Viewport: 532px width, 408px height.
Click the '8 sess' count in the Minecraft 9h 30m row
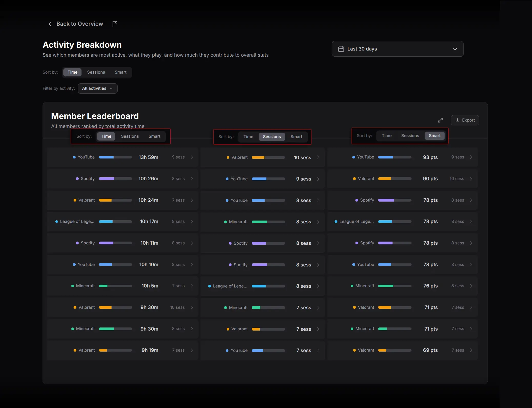tap(178, 329)
